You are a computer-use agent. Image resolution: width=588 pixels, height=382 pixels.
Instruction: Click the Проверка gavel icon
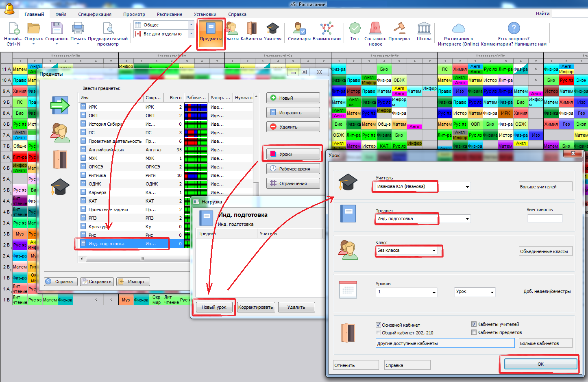click(x=399, y=31)
